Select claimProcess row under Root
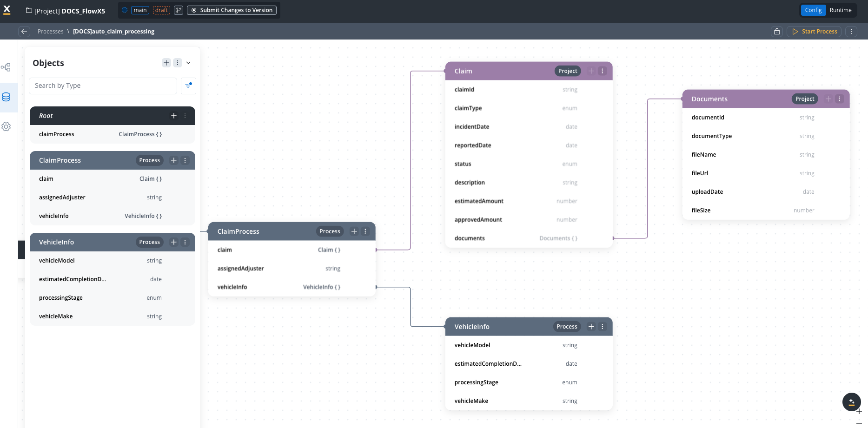868x428 pixels. [x=113, y=134]
